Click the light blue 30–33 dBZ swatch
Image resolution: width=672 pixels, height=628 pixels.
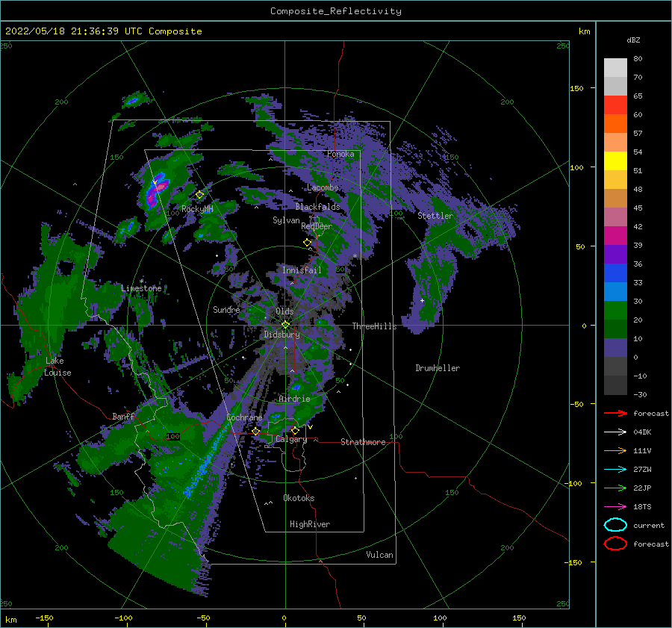pos(615,292)
